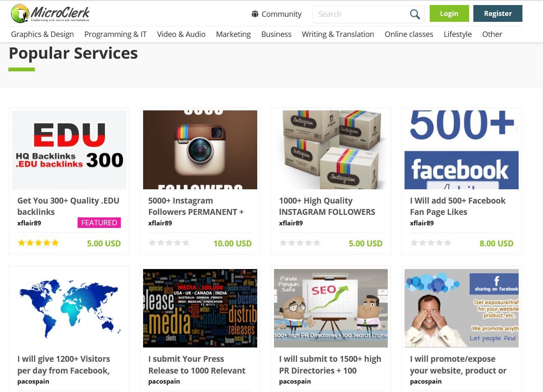Click xflair89 under the Facebook Fan Page Likes
This screenshot has width=543, height=392.
(422, 223)
